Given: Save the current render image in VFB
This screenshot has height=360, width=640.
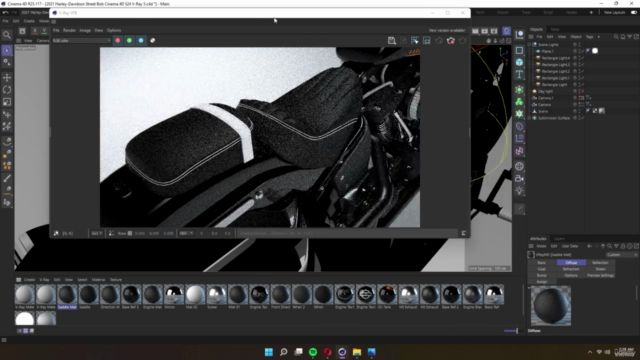Looking at the screenshot, I should pyautogui.click(x=392, y=40).
